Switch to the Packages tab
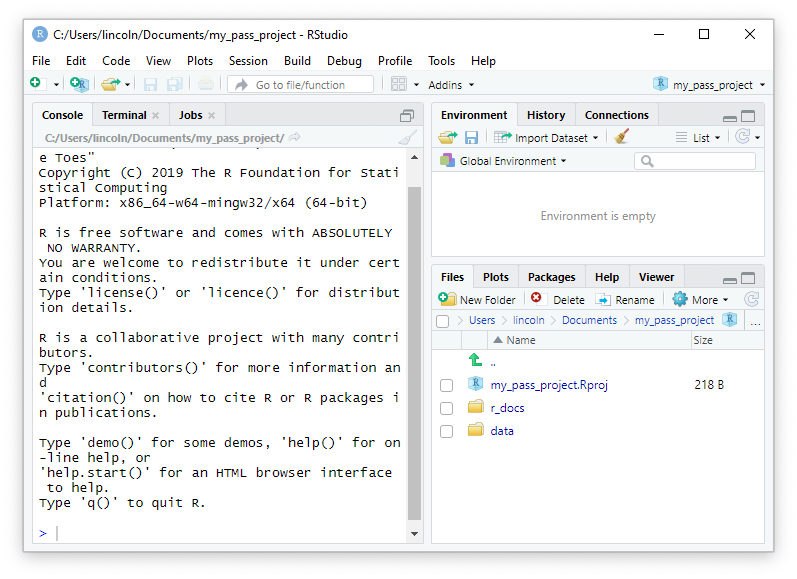797x579 pixels. click(x=551, y=277)
